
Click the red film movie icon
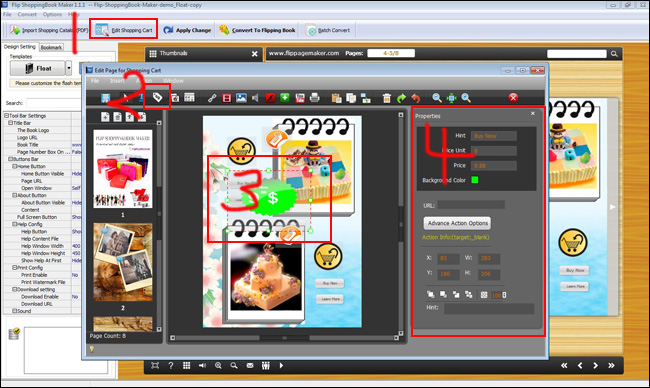pos(226,98)
